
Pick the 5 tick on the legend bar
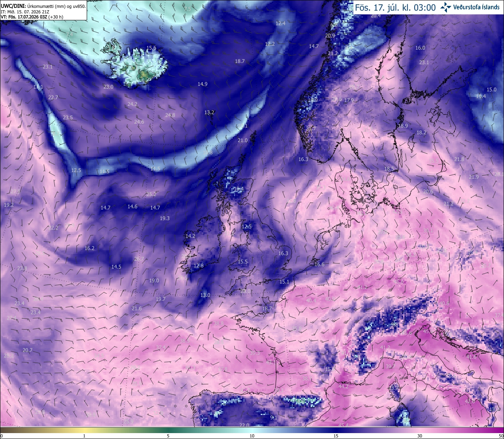coord(168,436)
